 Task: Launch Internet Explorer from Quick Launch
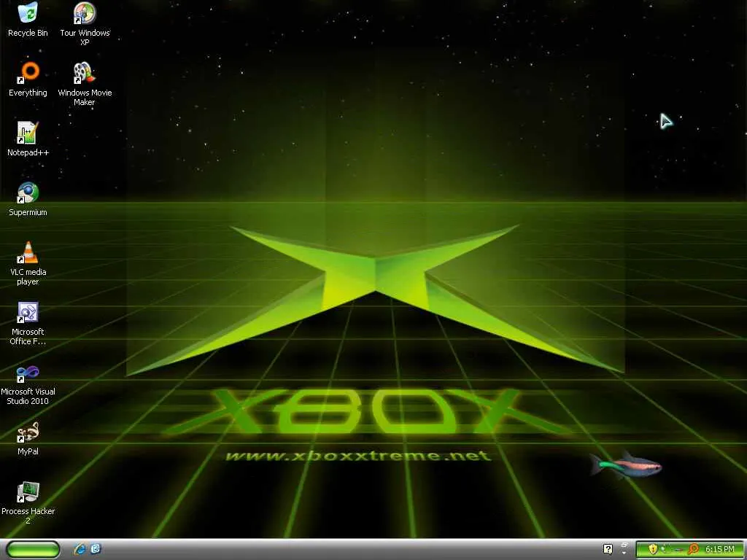[x=80, y=549]
